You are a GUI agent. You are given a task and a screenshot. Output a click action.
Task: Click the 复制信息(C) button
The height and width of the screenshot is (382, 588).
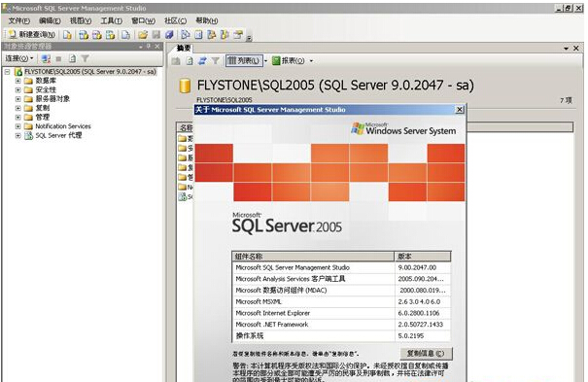426,354
